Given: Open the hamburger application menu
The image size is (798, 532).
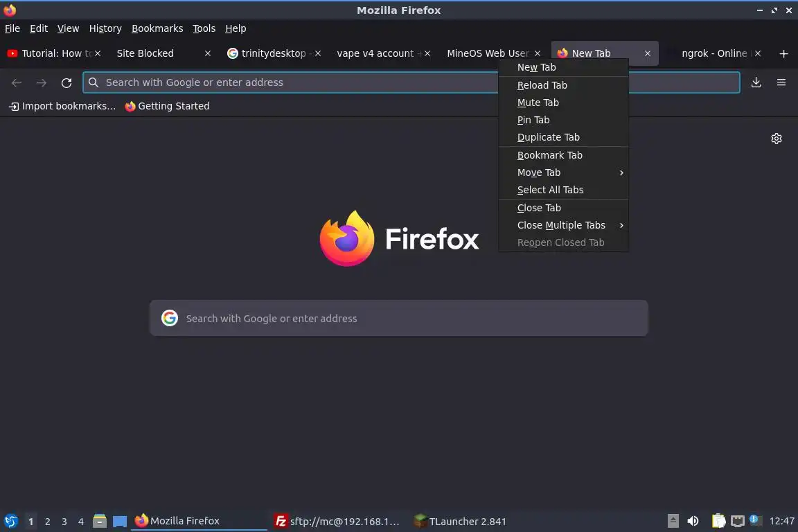Looking at the screenshot, I should coord(781,82).
